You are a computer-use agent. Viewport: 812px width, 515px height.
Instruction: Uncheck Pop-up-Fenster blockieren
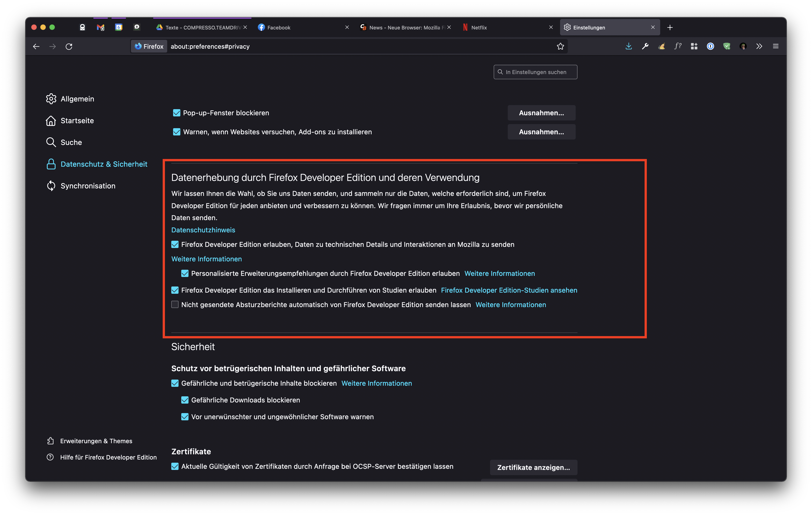tap(176, 113)
